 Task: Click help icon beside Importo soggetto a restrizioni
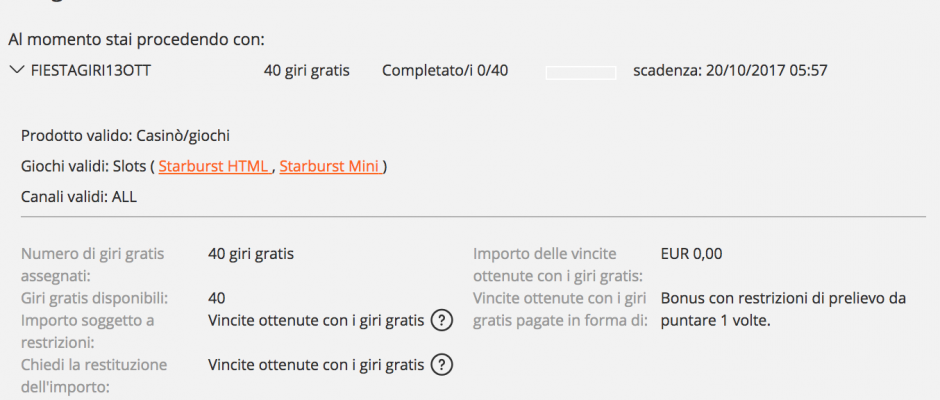(441, 321)
